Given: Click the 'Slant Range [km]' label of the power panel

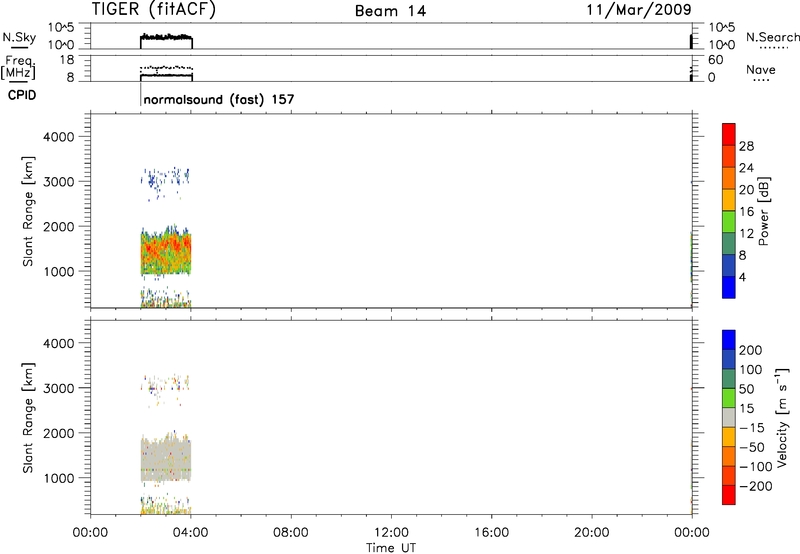Looking at the screenshot, I should tap(28, 211).
